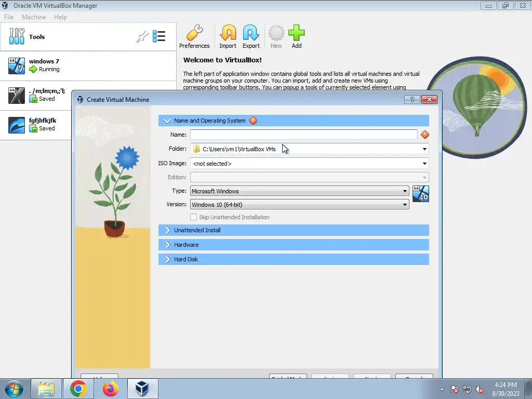
Task: Collapse Name and Operating System section
Action: pos(167,121)
